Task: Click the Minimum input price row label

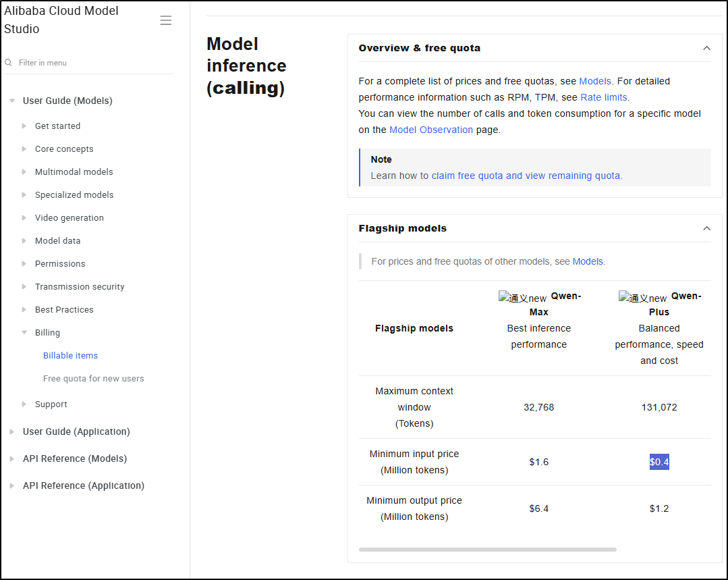Action: click(x=414, y=462)
